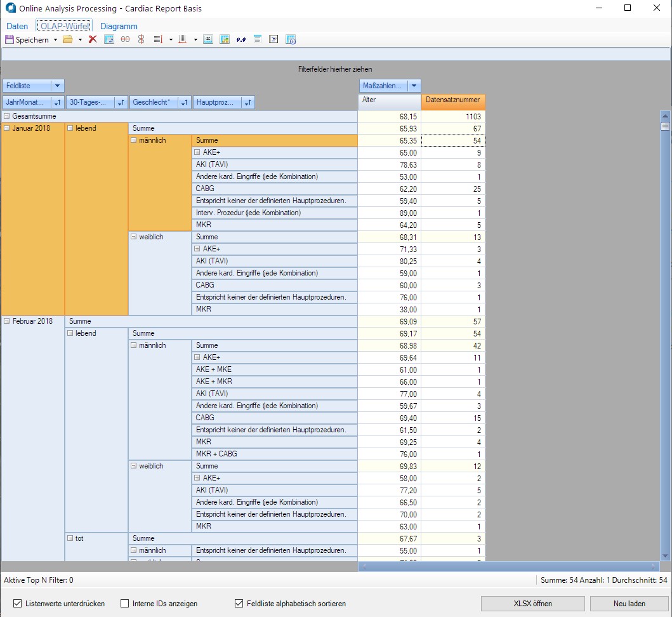This screenshot has width=672, height=617.
Task: Click the Neu laden button
Action: [x=629, y=603]
